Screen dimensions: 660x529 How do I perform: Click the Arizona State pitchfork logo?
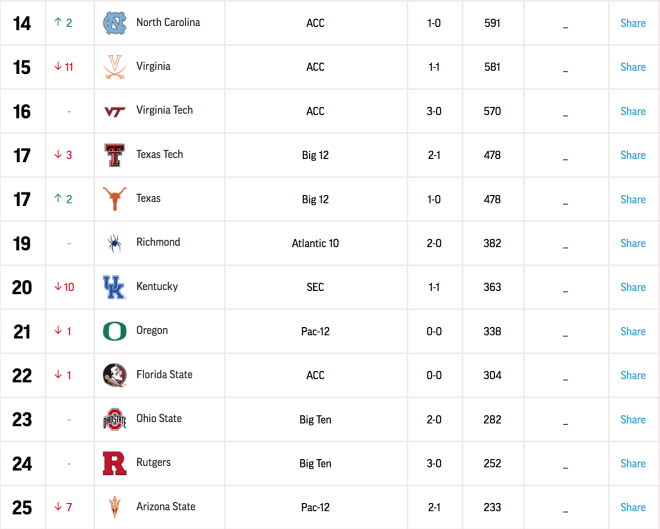point(114,507)
